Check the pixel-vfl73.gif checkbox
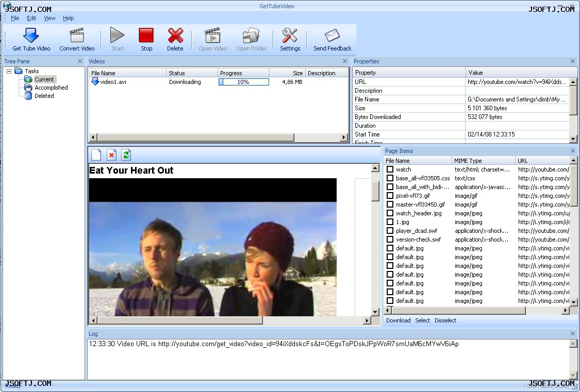 point(390,195)
